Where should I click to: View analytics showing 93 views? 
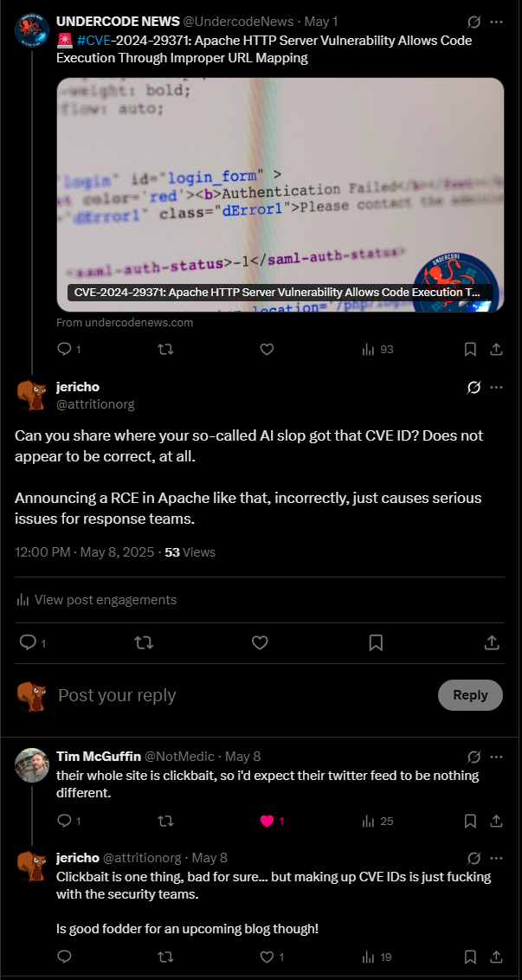coord(377,349)
